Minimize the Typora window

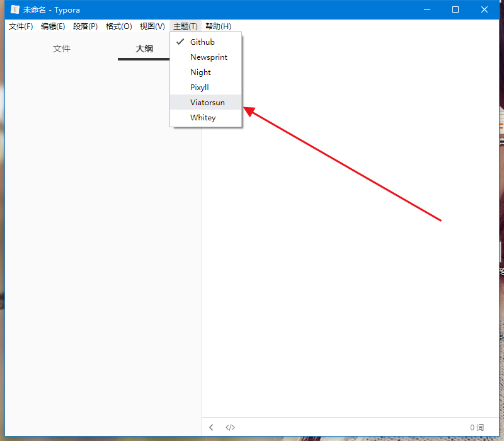pyautogui.click(x=427, y=9)
